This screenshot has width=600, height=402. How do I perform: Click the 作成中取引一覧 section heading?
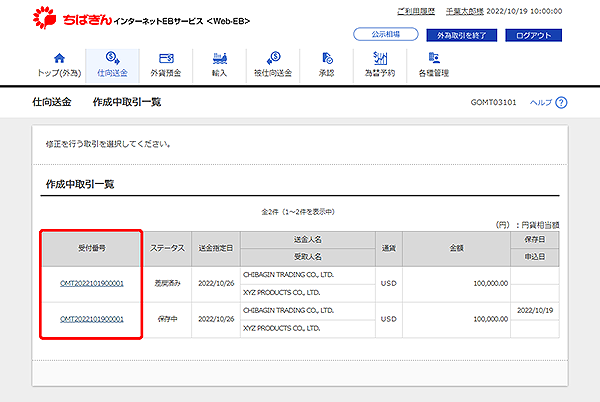(80, 184)
